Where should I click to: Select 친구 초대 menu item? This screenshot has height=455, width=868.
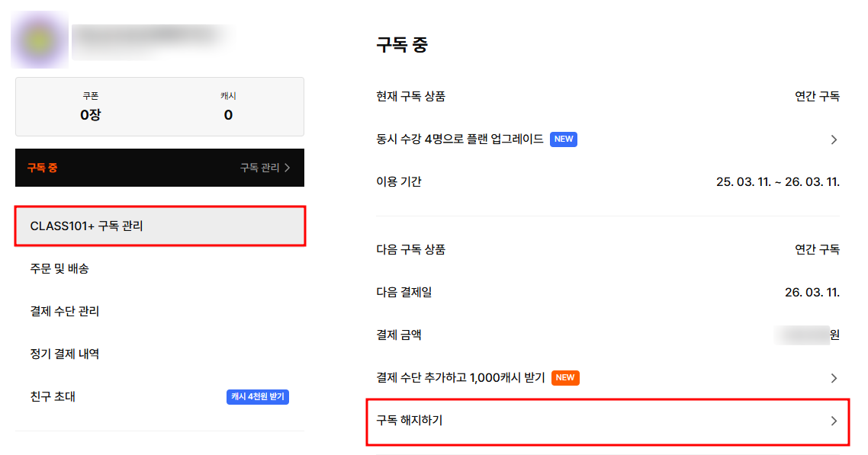click(53, 397)
